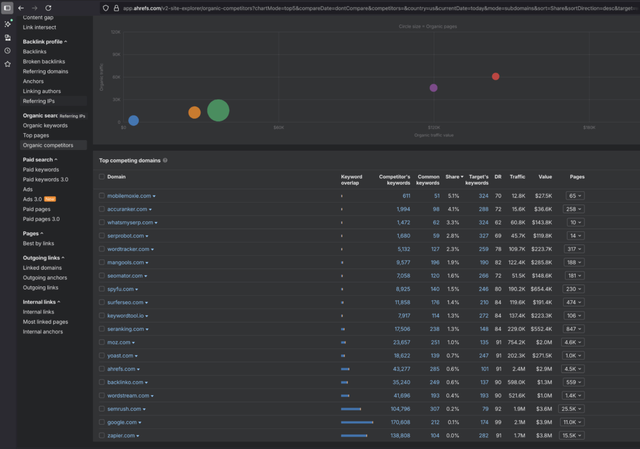Select the checkbox next to moz.com

click(102, 342)
